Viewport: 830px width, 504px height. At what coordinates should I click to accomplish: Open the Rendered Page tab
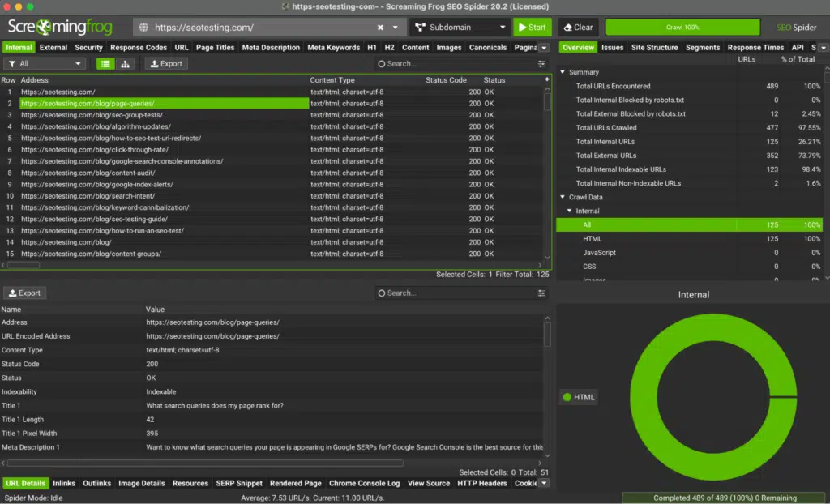point(295,483)
